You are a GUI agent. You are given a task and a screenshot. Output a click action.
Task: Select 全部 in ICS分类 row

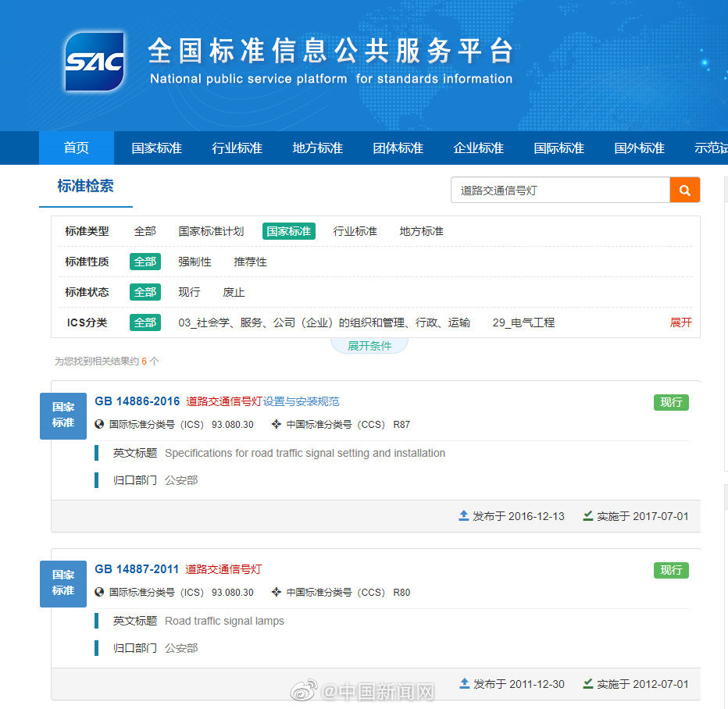pos(145,322)
